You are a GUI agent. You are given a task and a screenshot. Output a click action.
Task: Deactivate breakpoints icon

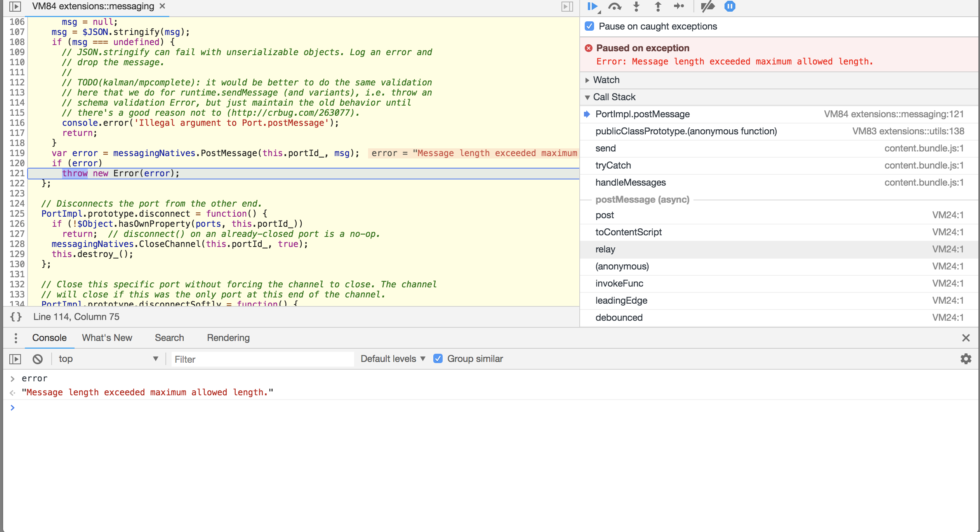click(707, 7)
